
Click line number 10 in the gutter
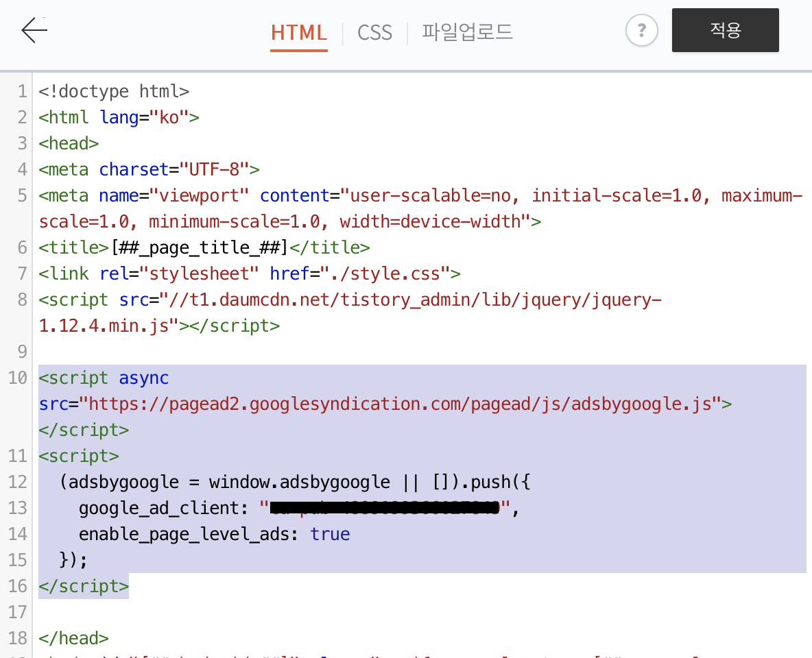(18, 378)
